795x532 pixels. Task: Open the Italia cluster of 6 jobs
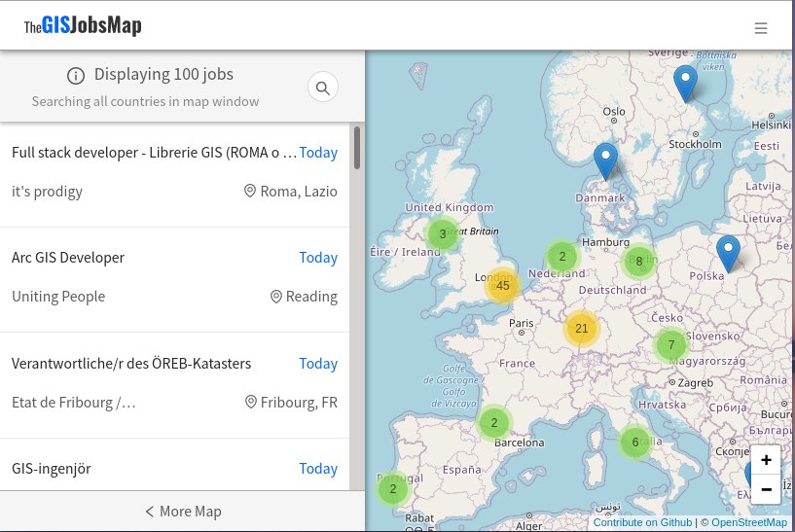point(634,443)
